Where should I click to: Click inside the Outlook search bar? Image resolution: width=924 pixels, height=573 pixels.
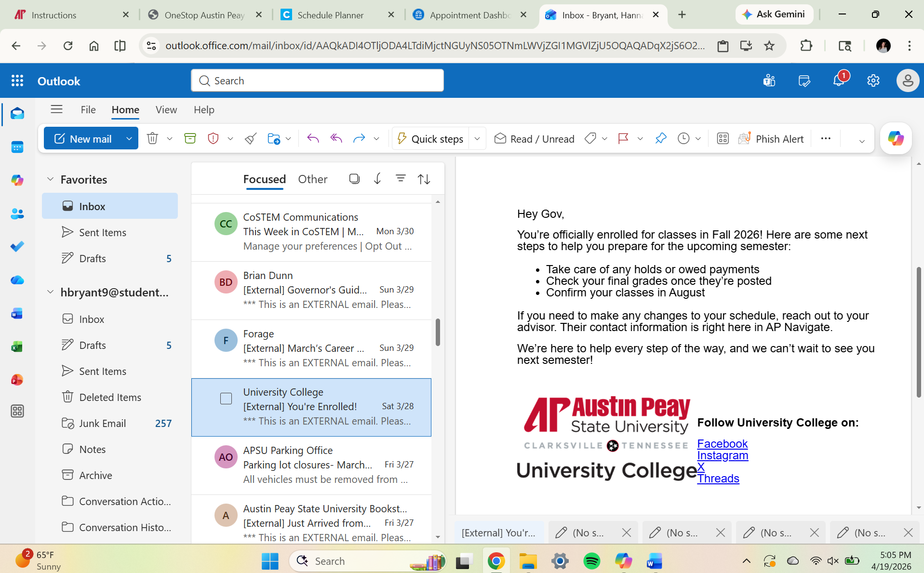click(317, 80)
